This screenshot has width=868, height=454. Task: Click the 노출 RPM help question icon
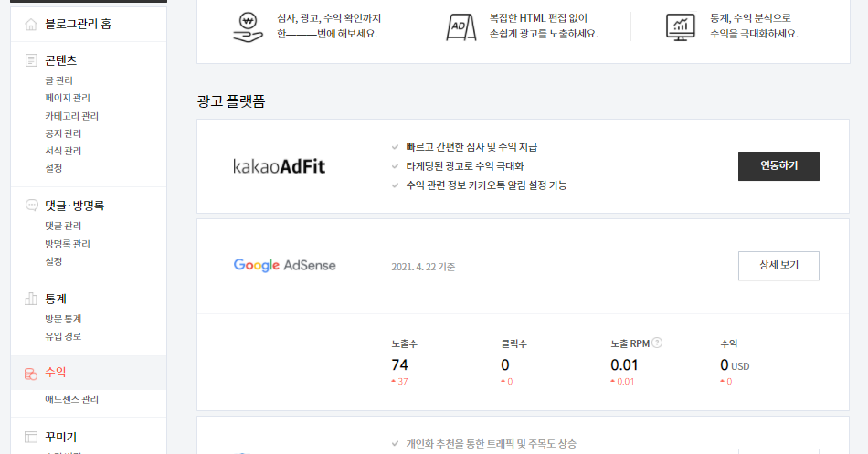[657, 343]
